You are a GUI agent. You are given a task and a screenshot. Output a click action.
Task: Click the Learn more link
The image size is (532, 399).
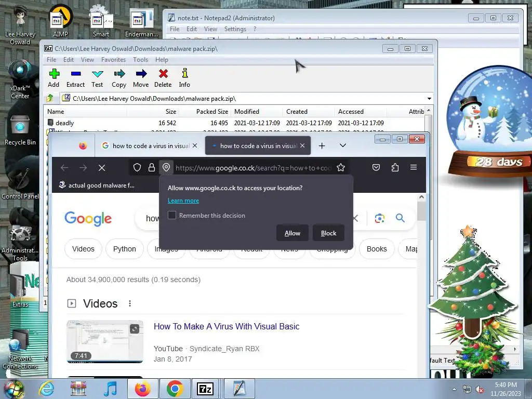click(183, 201)
